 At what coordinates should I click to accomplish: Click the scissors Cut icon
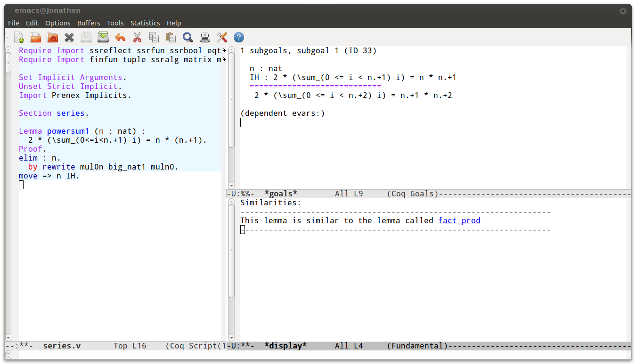point(137,37)
